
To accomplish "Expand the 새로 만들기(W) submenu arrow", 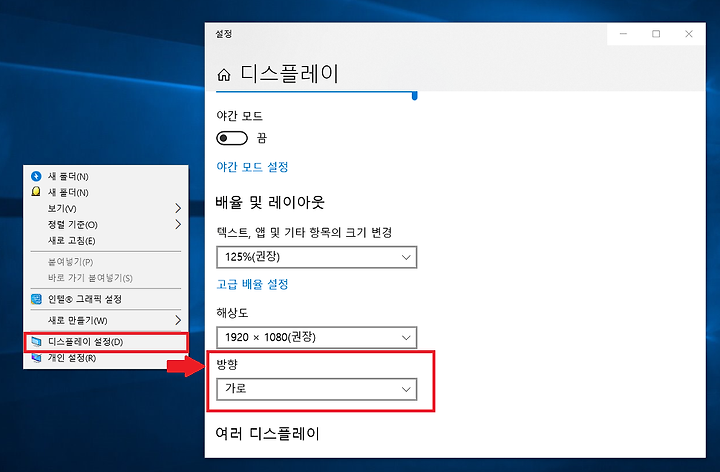I will [178, 320].
